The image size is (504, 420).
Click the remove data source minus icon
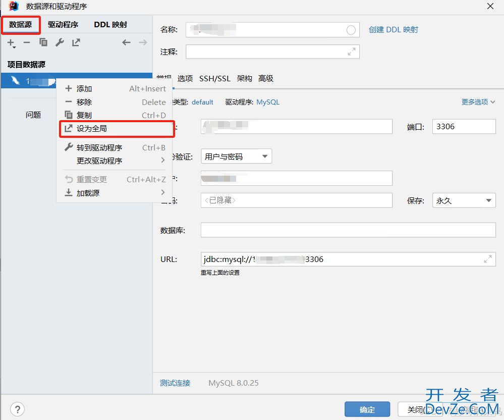[x=27, y=43]
